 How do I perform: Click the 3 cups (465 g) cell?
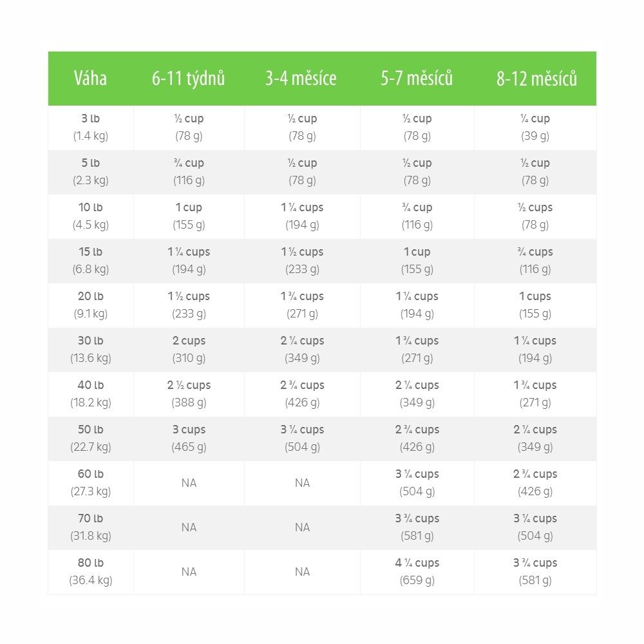click(189, 439)
